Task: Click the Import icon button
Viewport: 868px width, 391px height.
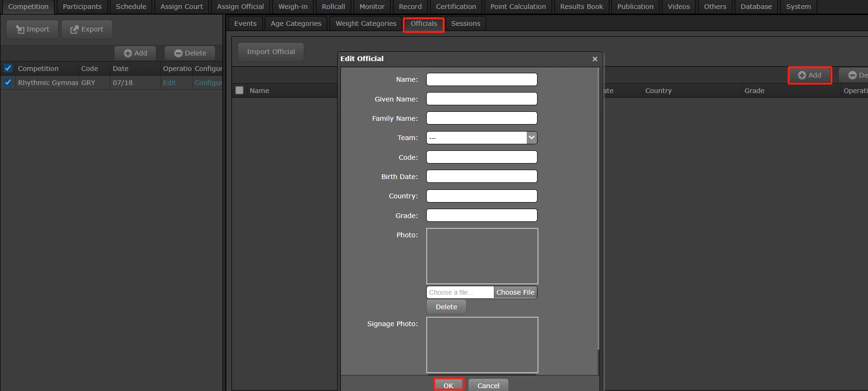Action: pyautogui.click(x=32, y=29)
